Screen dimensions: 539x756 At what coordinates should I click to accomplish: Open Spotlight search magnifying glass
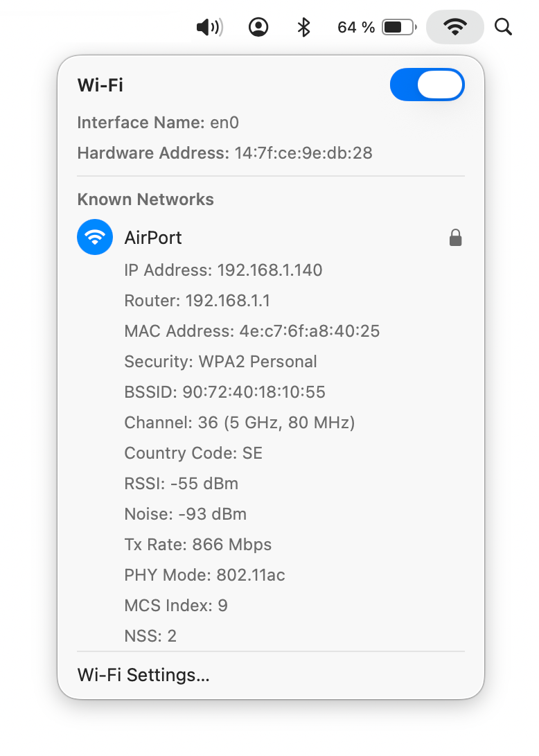coord(503,27)
